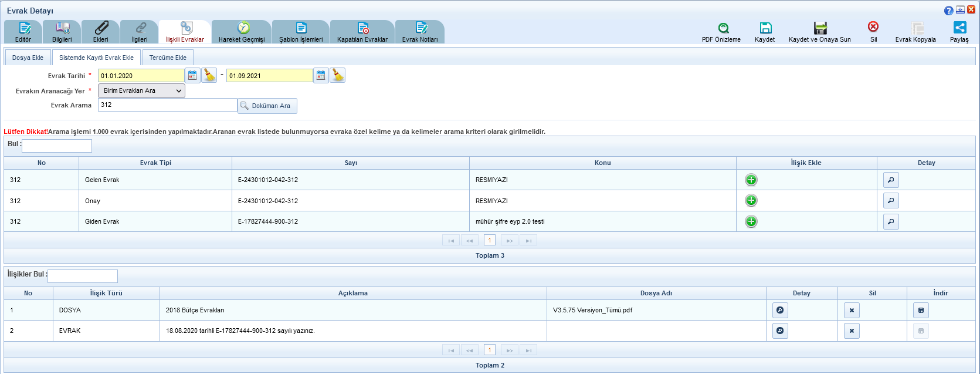Click the Evrak Arama text field

click(167, 105)
